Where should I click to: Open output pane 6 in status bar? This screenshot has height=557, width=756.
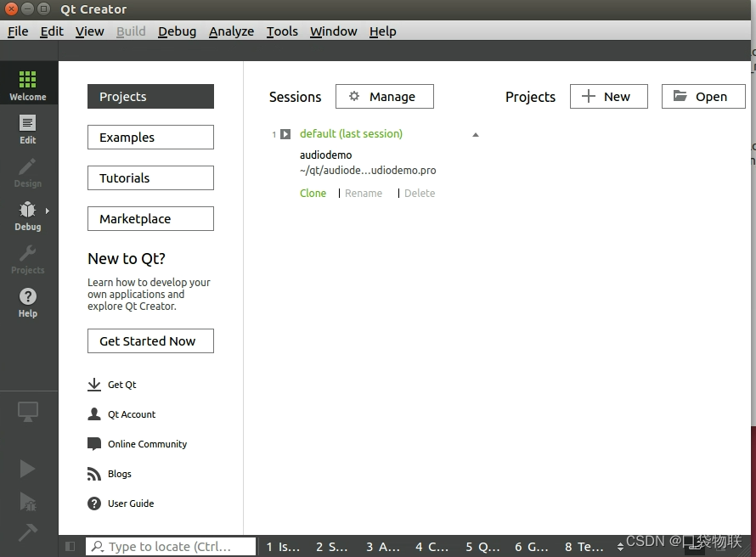(531, 547)
